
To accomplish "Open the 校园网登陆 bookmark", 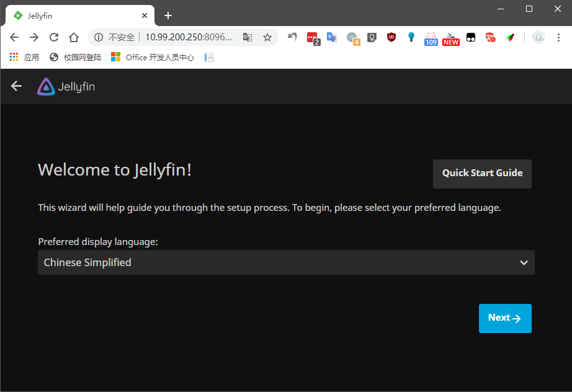I will click(x=76, y=57).
